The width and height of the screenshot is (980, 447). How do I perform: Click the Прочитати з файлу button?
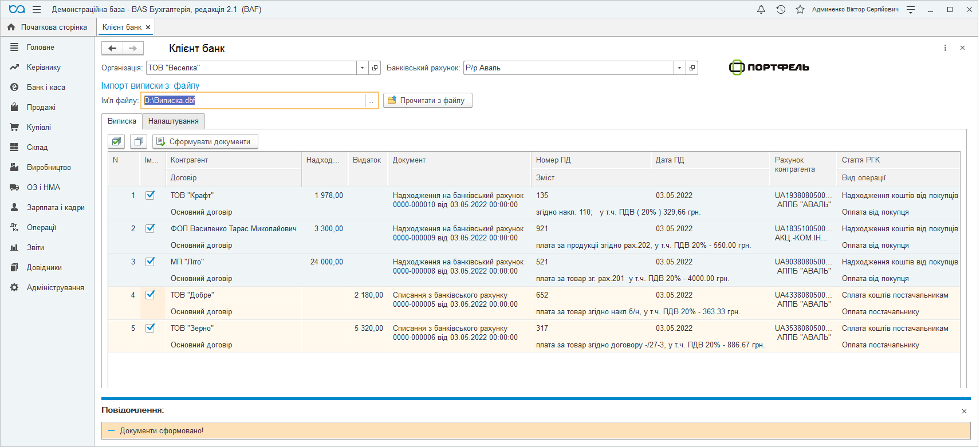(427, 101)
